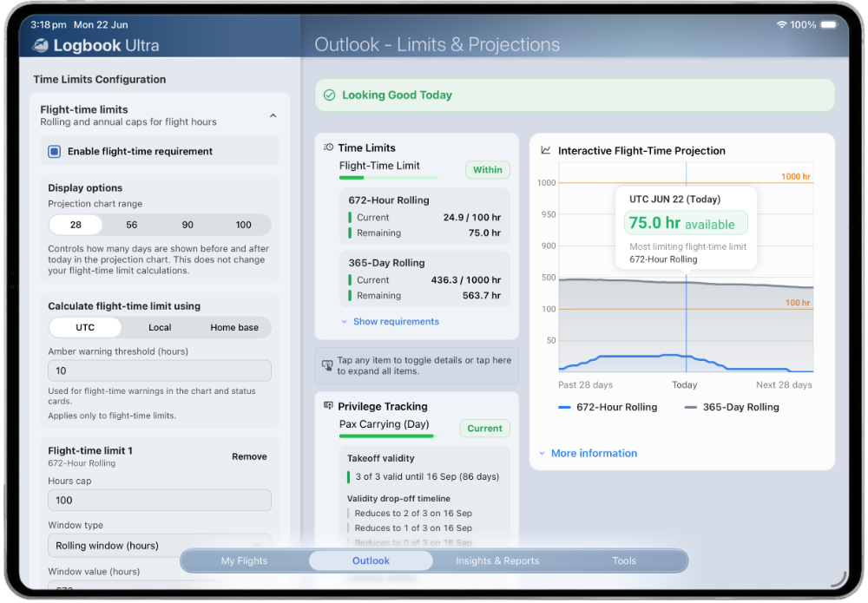
Task: Tap the battery icon in status bar
Action: (x=831, y=24)
